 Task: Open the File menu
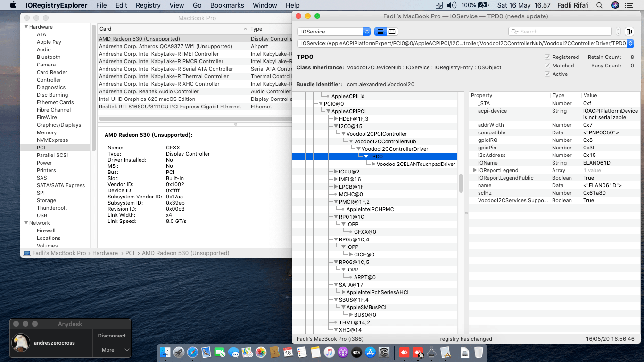tap(101, 5)
